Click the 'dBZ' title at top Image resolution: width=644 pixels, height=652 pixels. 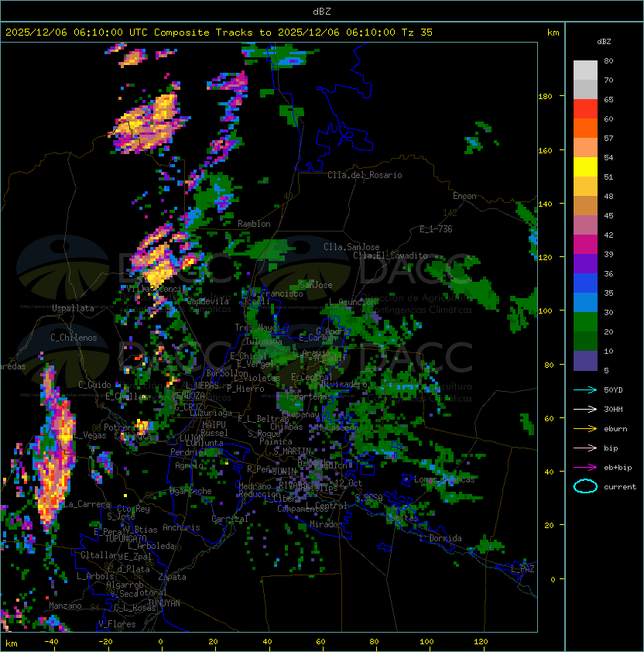(x=322, y=11)
